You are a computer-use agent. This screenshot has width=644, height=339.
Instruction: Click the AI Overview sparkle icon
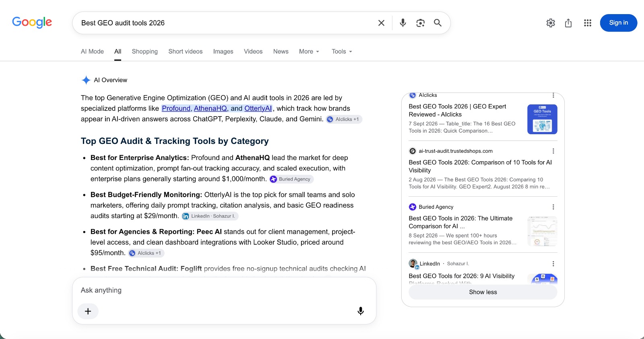pyautogui.click(x=86, y=80)
